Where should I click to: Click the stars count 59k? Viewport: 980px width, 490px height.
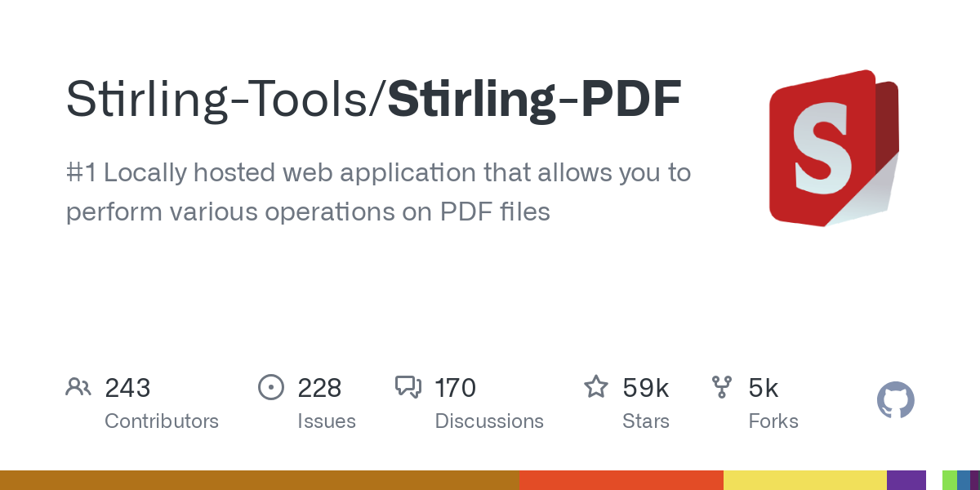pyautogui.click(x=645, y=388)
